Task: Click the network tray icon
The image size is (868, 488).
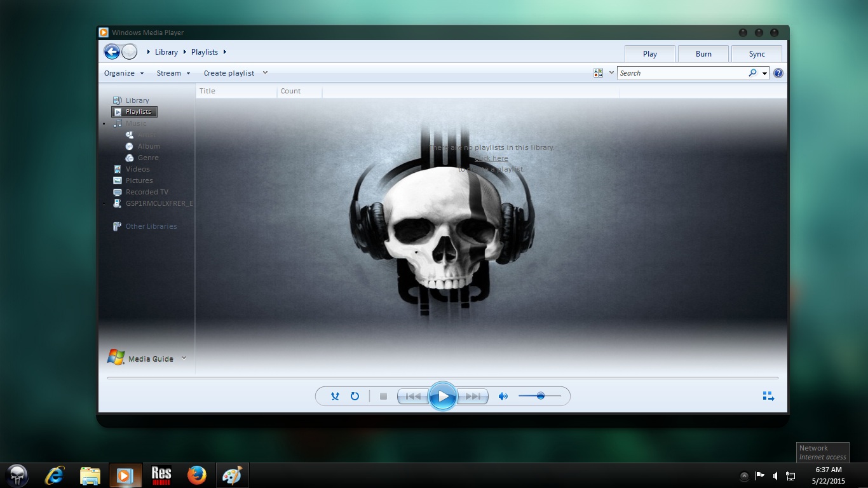Action: tap(790, 475)
